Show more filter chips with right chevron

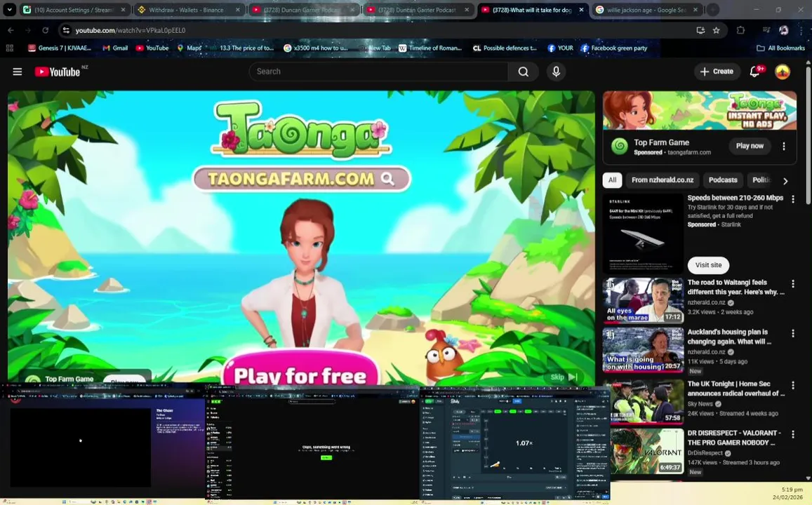tap(785, 180)
